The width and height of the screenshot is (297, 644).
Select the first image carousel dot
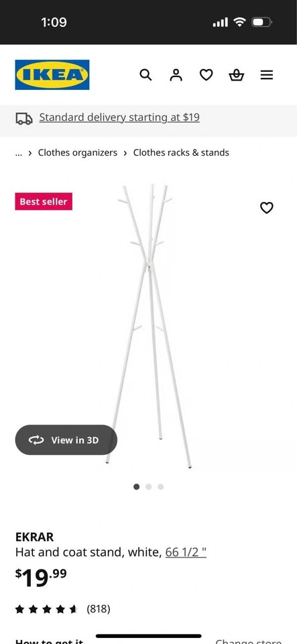point(137,487)
